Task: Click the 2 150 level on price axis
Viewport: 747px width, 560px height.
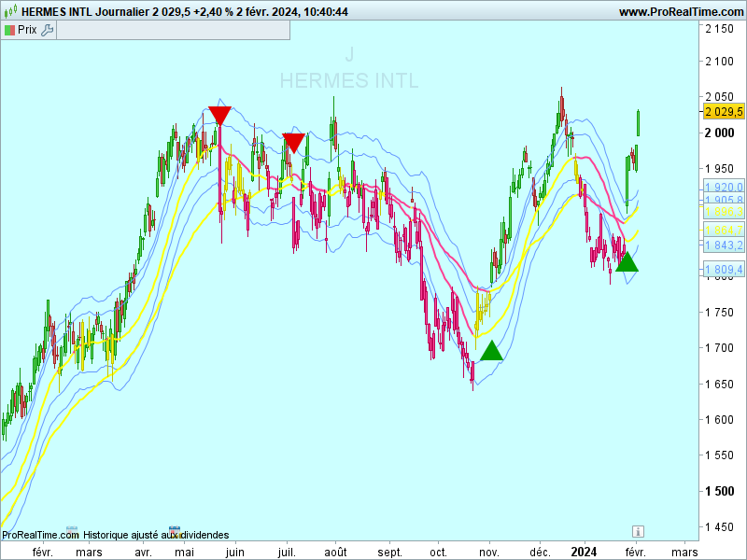Action: 719,29
